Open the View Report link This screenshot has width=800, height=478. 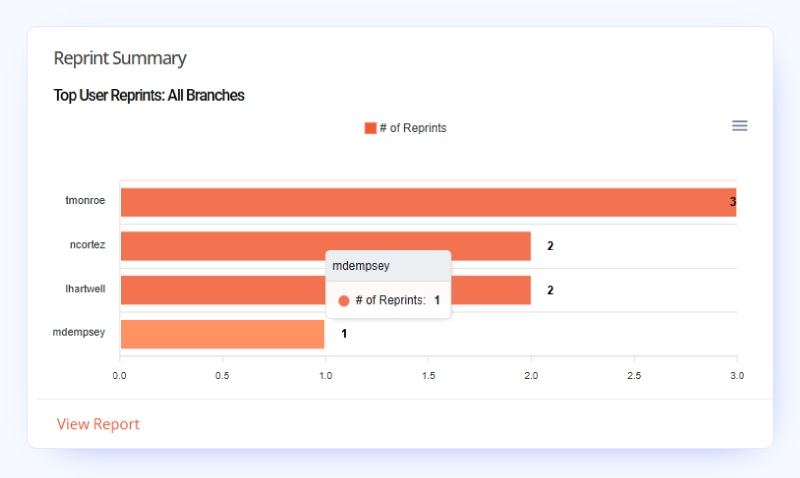[x=98, y=424]
